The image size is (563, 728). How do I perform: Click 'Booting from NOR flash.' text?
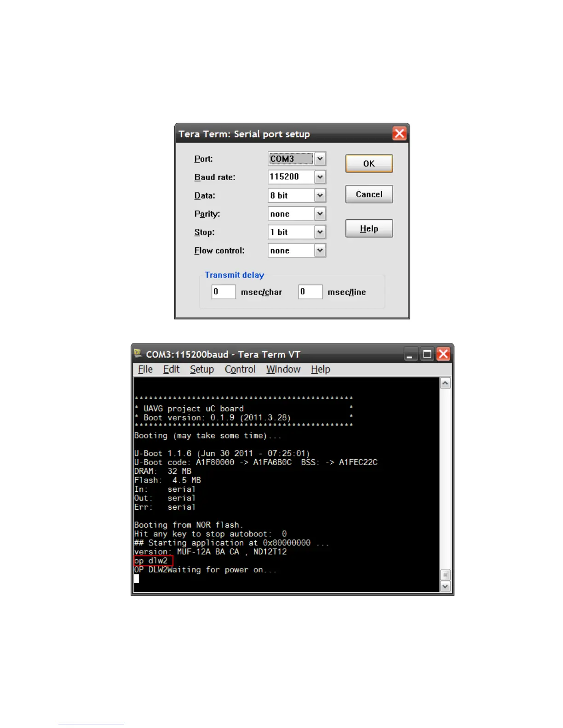click(189, 525)
